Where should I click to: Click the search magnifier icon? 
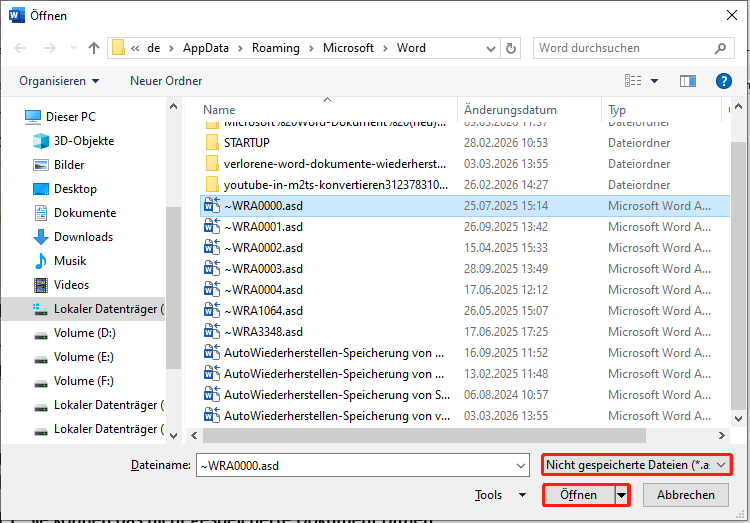click(720, 48)
